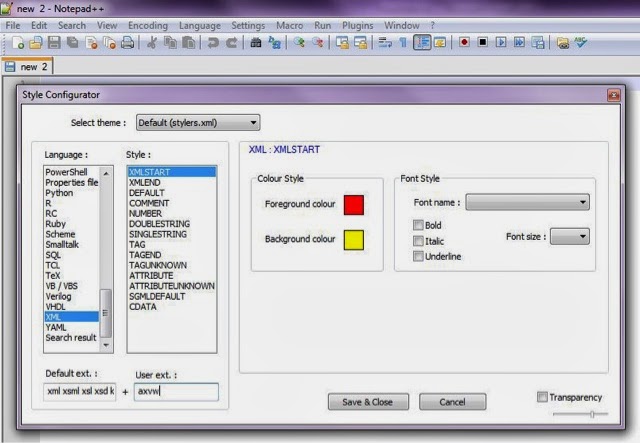640x443 pixels.
Task: Click the User Defined Language icon
Action: 440,42
